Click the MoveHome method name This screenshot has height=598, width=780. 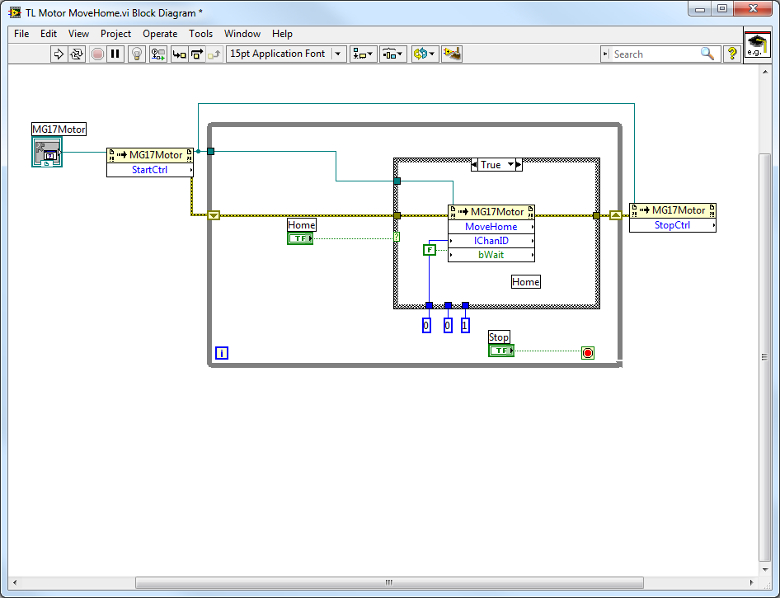[491, 226]
